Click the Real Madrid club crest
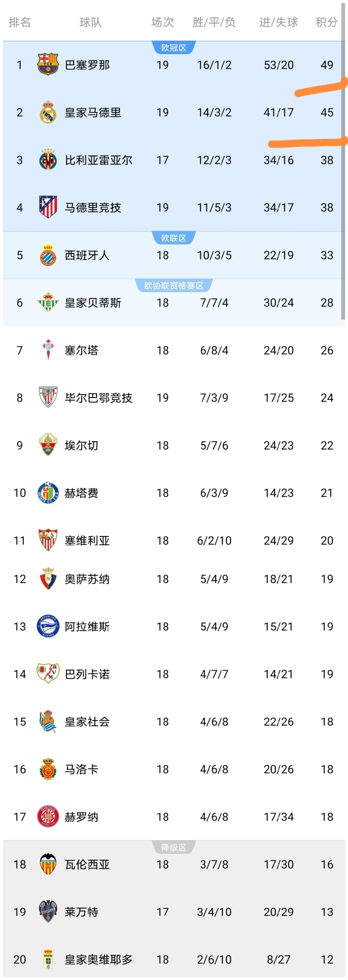 tap(48, 112)
